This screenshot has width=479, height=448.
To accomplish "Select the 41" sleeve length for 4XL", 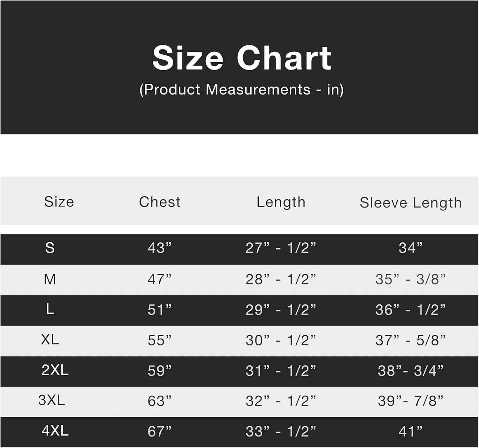I will click(x=411, y=432).
